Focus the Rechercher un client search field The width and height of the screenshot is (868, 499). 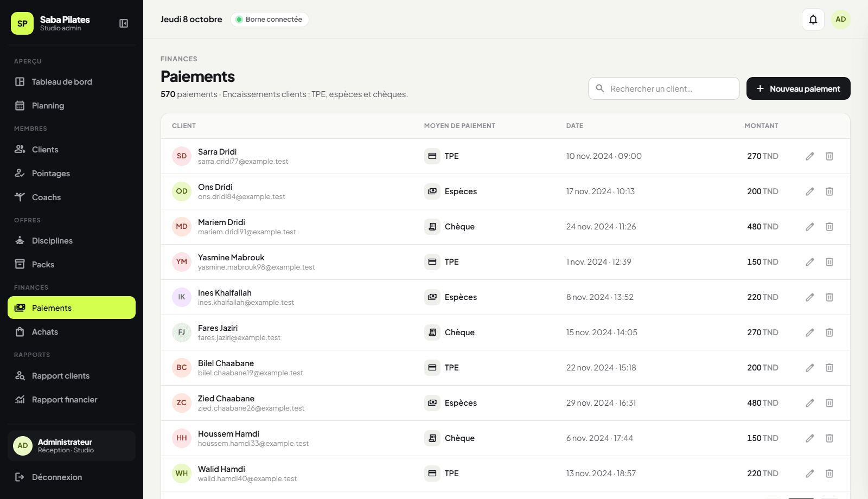click(x=664, y=88)
